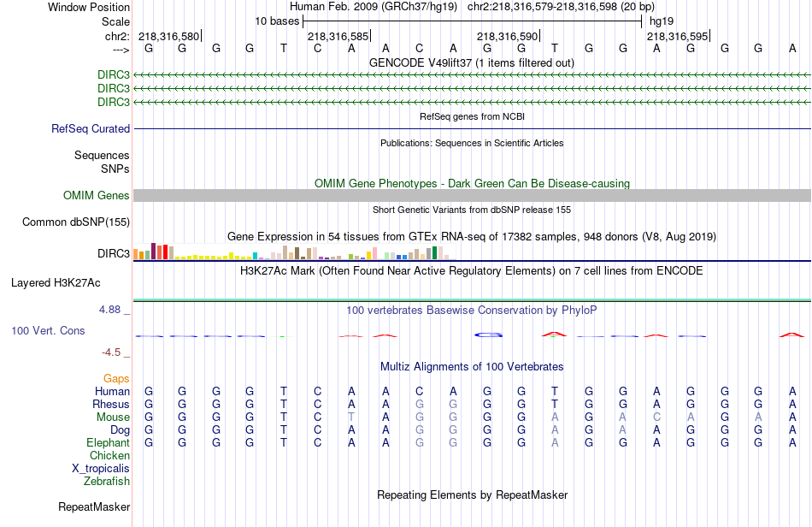The height and width of the screenshot is (527, 812).
Task: Click the 10-base scale bar line
Action: point(473,21)
